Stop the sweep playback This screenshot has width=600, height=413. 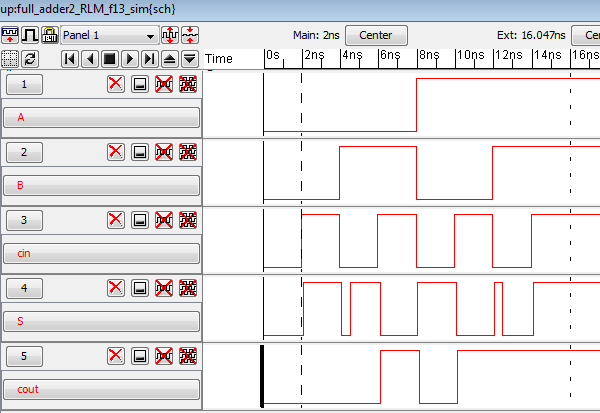coord(110,59)
